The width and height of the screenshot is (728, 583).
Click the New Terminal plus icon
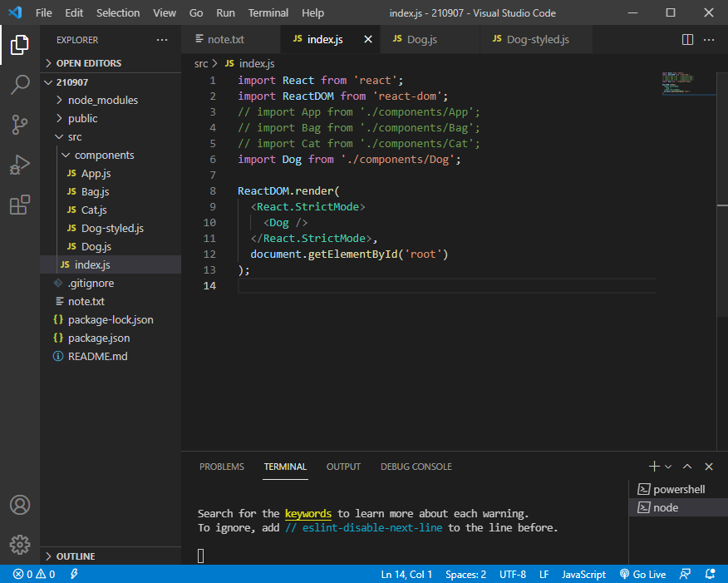pos(654,467)
